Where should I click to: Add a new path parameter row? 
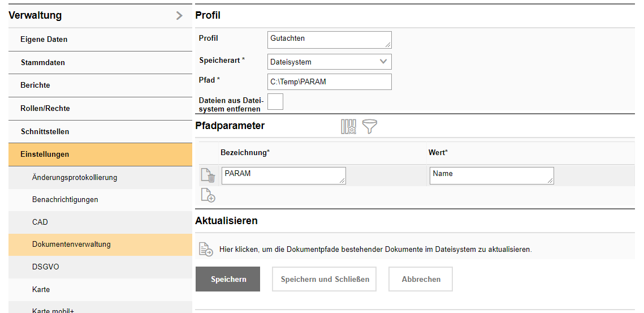[x=208, y=196]
